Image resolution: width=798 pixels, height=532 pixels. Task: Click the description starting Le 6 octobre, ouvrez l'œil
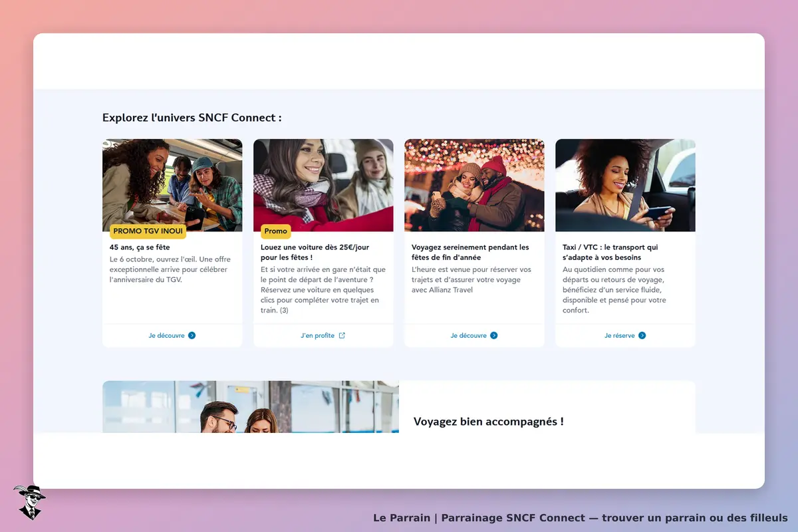pos(169,269)
